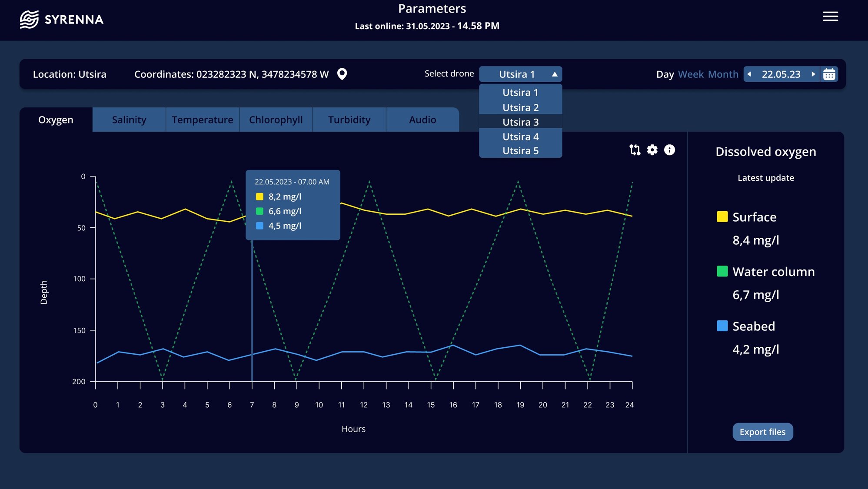Choose Utsira 3 from drone list
Image resolution: width=868 pixels, height=489 pixels.
[520, 122]
